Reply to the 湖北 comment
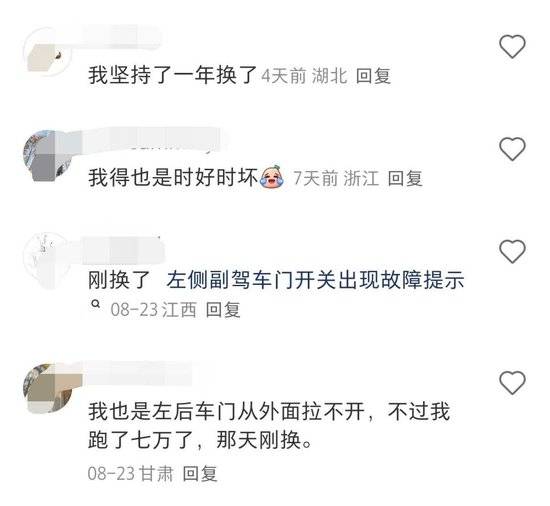 [373, 76]
